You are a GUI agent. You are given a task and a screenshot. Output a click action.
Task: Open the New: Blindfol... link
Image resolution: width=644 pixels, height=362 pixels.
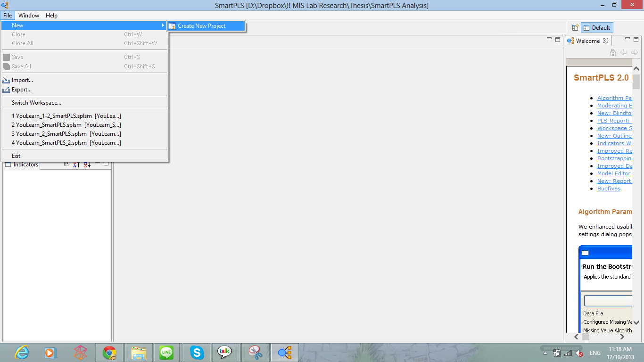[614, 113]
